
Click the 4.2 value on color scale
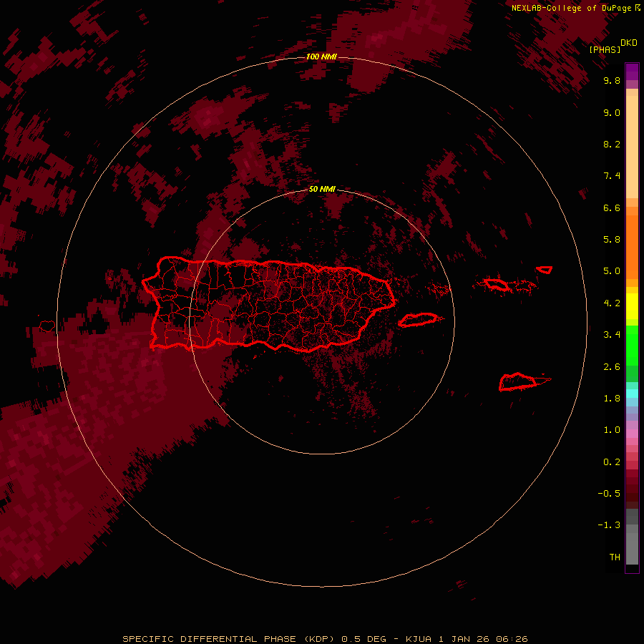click(612, 303)
